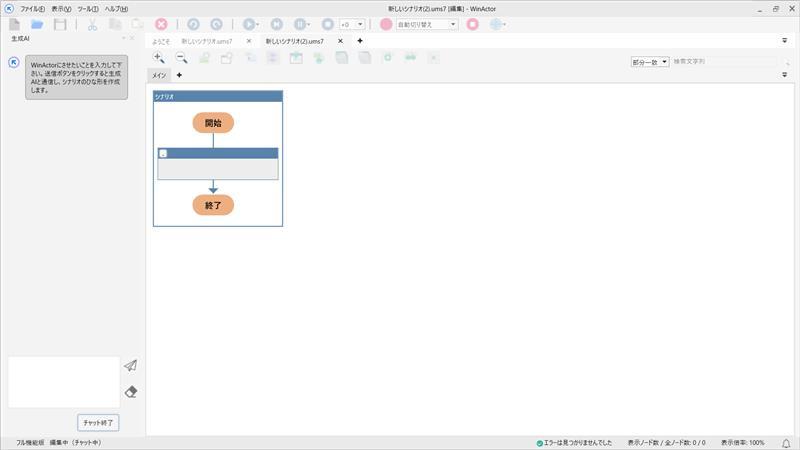Click the pink record button
Image resolution: width=800 pixels, height=450 pixels.
tap(386, 24)
